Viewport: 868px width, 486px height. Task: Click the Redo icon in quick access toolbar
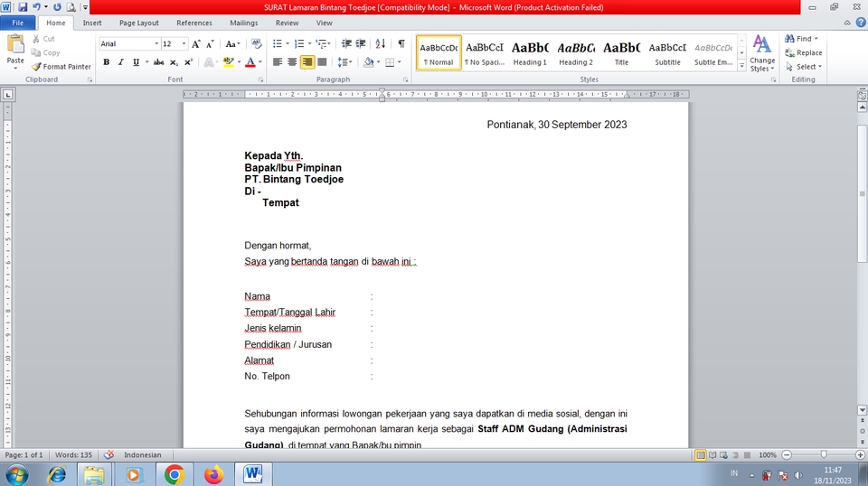tap(57, 7)
